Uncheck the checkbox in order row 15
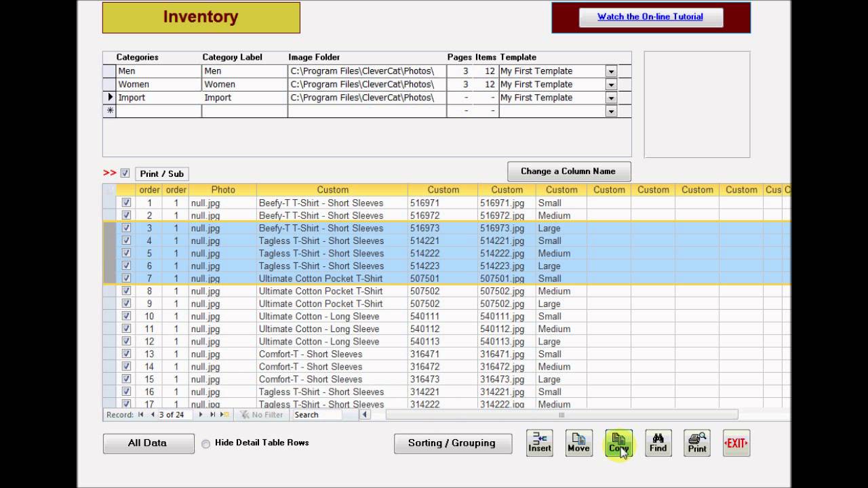The image size is (868, 488). [x=126, y=380]
